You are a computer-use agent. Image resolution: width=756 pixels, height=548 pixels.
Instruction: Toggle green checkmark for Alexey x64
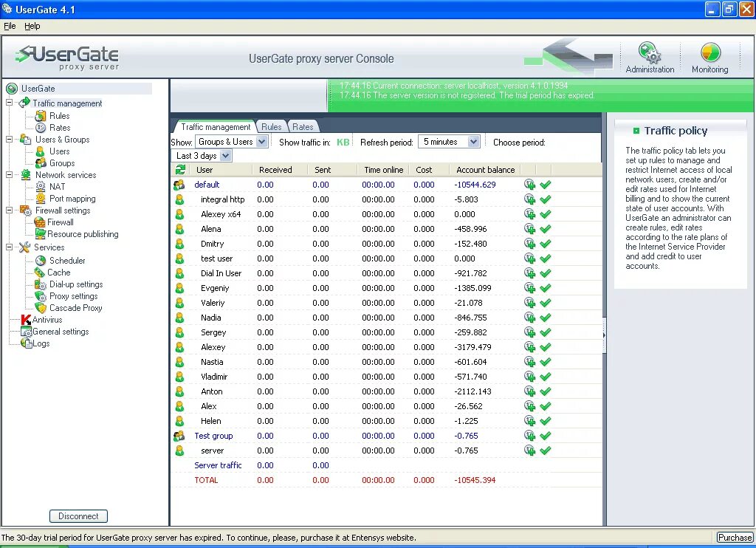(546, 215)
